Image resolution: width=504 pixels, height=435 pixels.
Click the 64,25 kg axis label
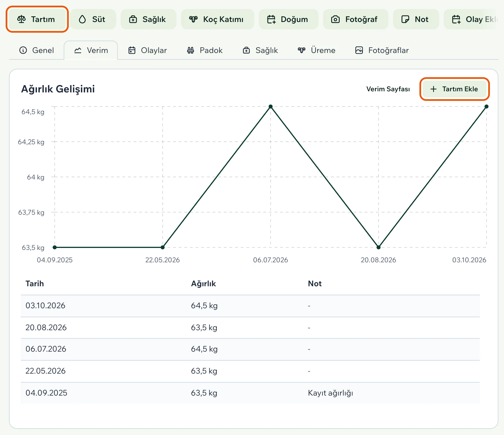(x=31, y=142)
